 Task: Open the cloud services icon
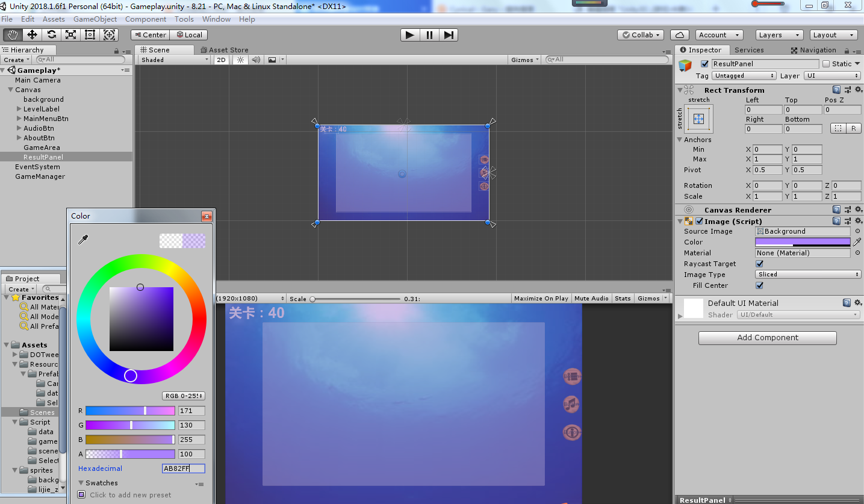click(x=679, y=35)
